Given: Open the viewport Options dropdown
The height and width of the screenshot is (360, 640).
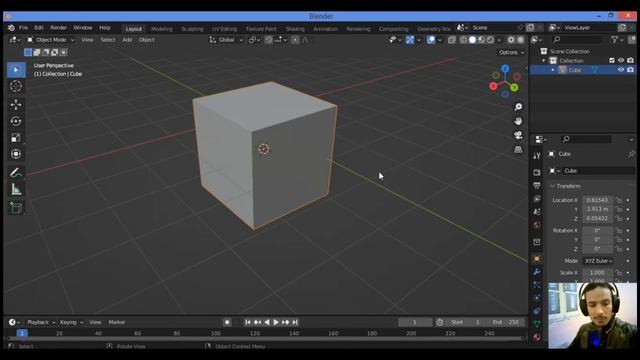Looking at the screenshot, I should tap(511, 52).
